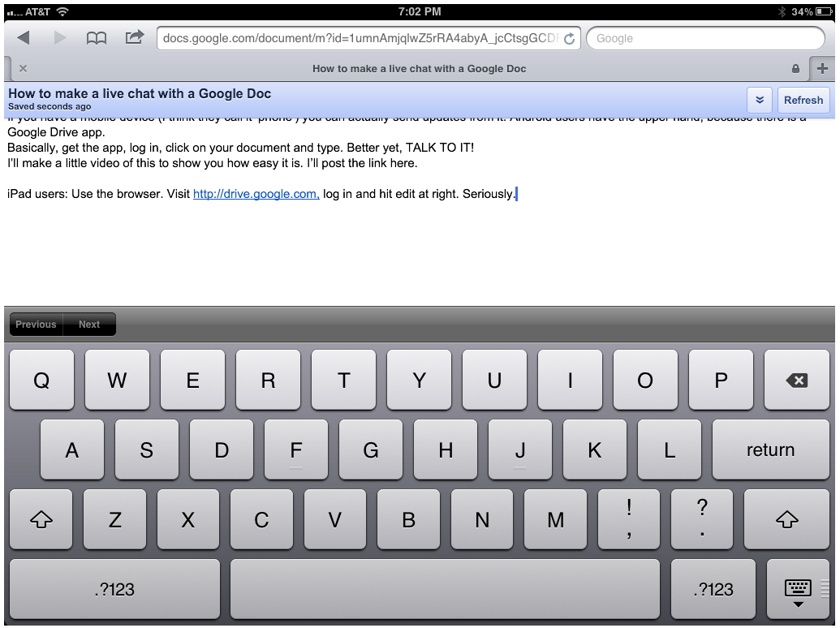Image resolution: width=840 pixels, height=628 pixels.
Task: Tap the space bar
Action: tap(446, 589)
